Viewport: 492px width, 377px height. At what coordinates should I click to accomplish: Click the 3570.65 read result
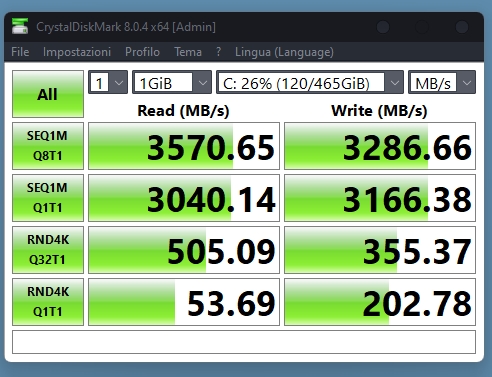point(184,146)
